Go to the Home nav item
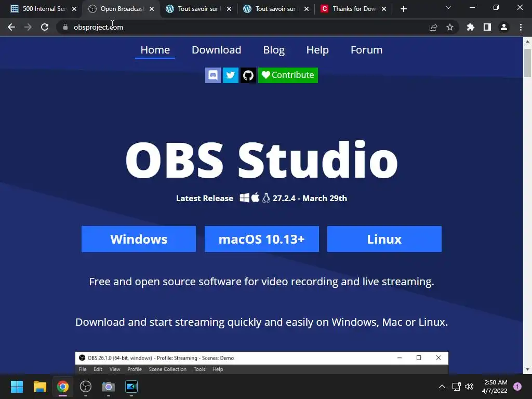The width and height of the screenshot is (532, 399). tap(155, 50)
